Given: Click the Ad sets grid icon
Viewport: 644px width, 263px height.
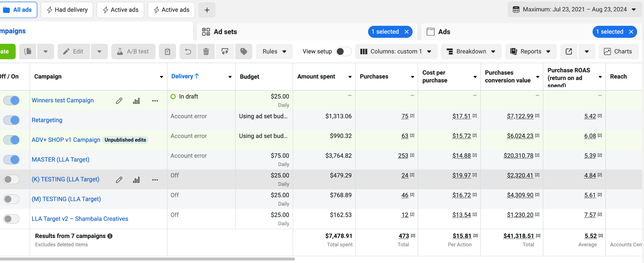Looking at the screenshot, I should pyautogui.click(x=206, y=31).
